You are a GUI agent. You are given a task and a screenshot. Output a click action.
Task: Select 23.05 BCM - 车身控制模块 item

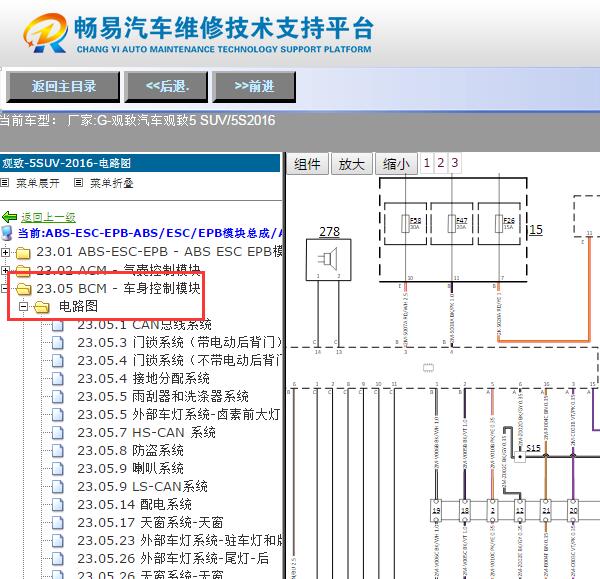[x=118, y=288]
